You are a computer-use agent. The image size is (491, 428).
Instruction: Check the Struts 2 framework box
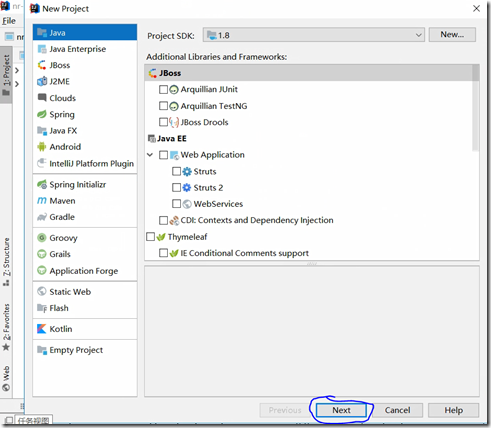tap(176, 187)
